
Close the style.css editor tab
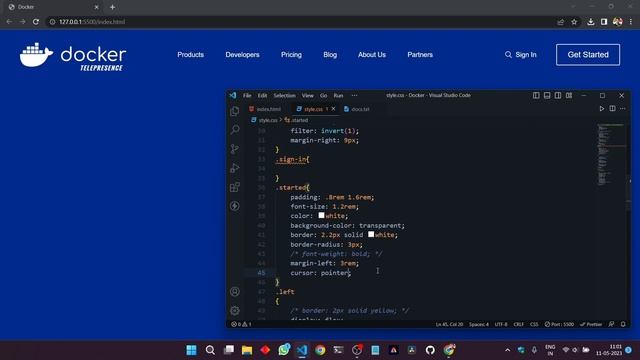(333, 109)
